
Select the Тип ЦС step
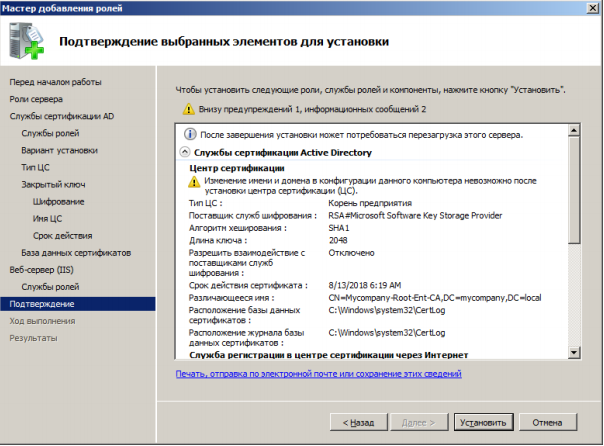click(x=35, y=167)
